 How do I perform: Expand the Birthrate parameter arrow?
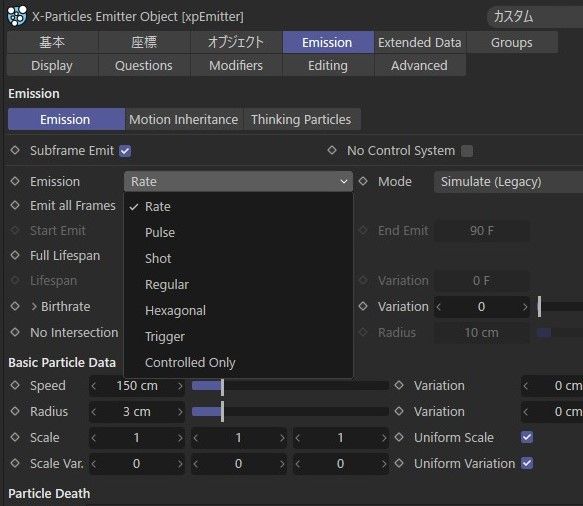34,307
